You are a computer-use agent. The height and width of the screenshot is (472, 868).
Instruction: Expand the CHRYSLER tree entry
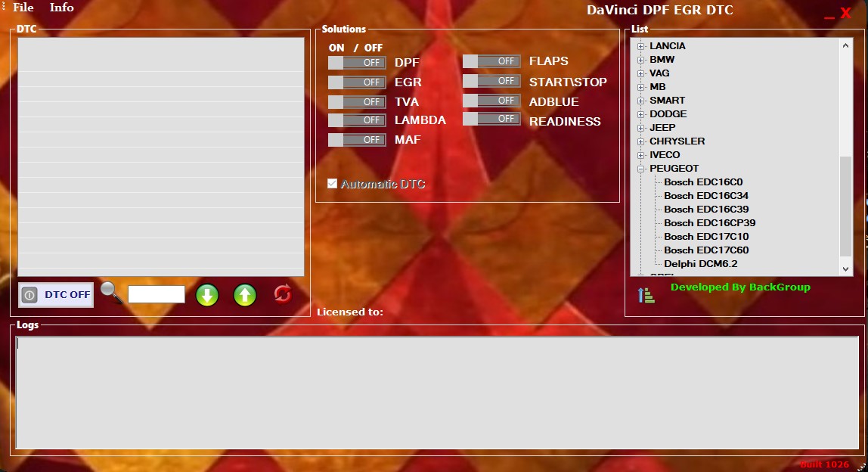pos(641,141)
